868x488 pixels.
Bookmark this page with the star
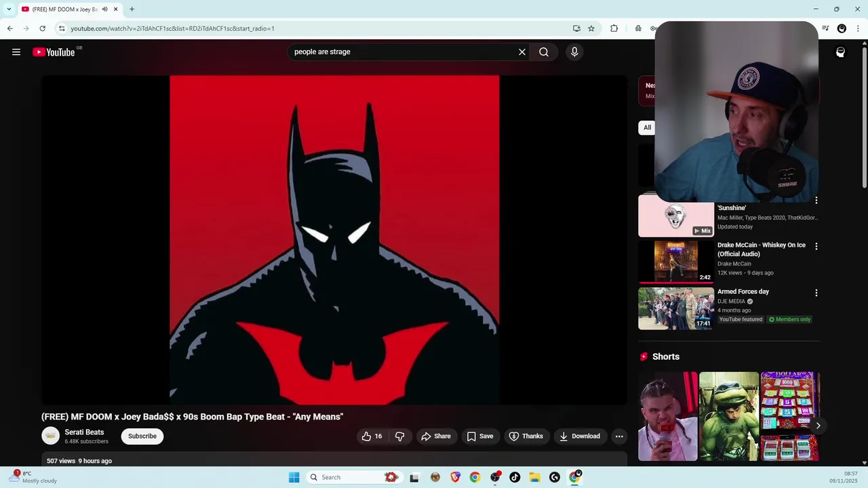(x=591, y=28)
